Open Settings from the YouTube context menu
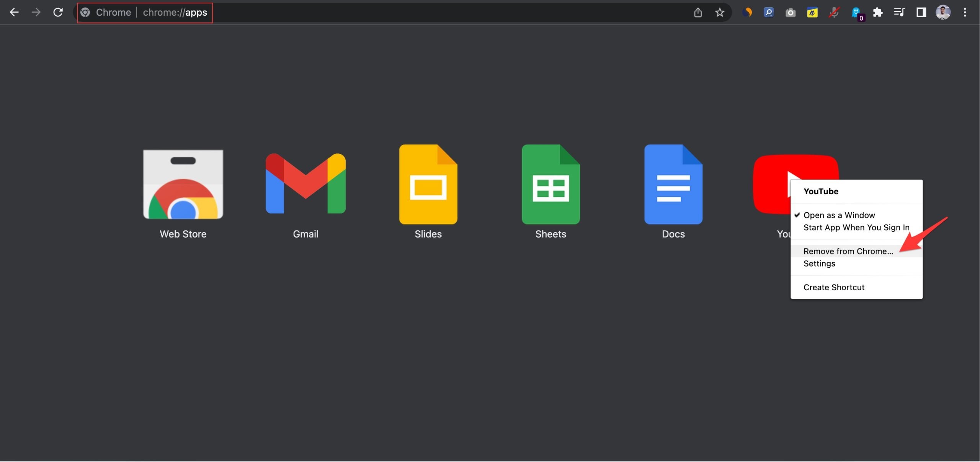980x462 pixels. click(x=856, y=264)
